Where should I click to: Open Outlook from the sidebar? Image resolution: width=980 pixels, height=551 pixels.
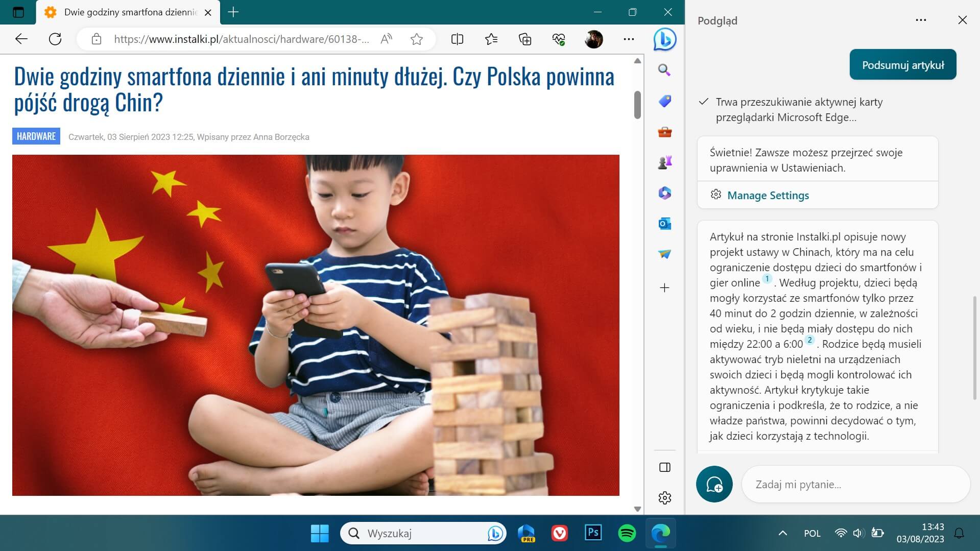point(664,224)
